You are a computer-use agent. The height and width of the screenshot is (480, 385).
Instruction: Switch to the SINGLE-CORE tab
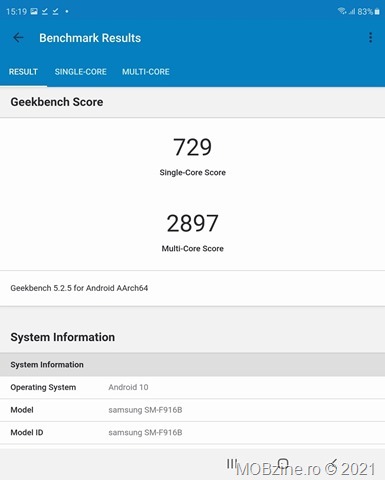[81, 72]
